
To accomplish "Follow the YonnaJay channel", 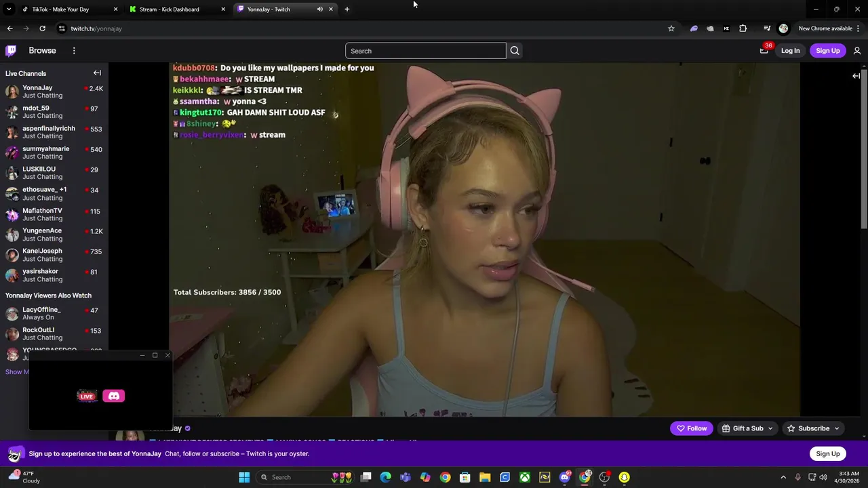I will [x=691, y=428].
